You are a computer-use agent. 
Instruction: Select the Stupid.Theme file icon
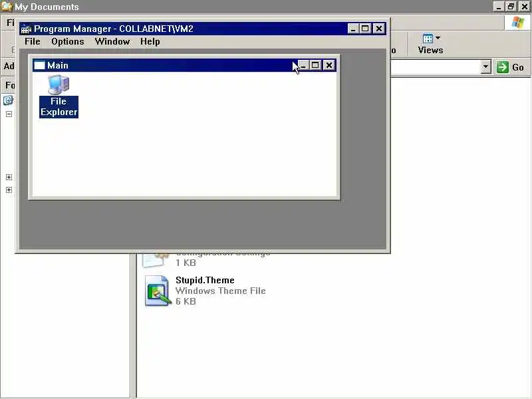tap(157, 291)
